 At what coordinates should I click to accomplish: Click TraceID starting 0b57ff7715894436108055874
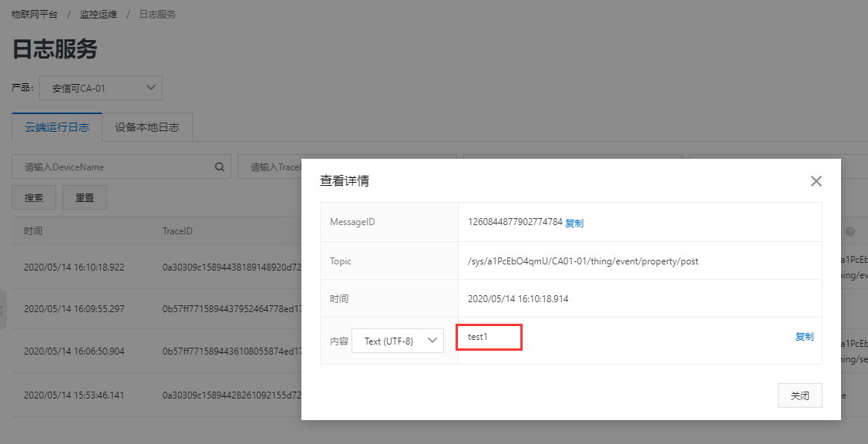232,351
